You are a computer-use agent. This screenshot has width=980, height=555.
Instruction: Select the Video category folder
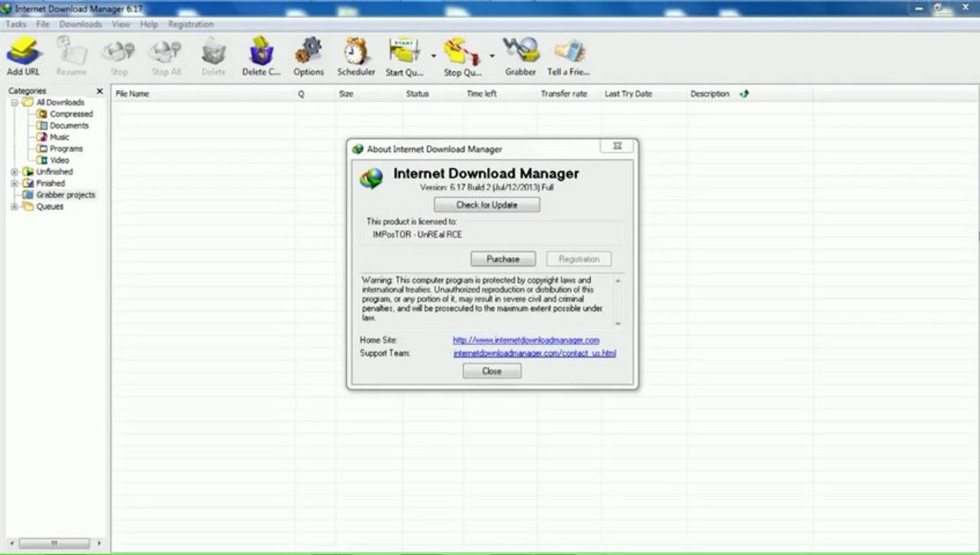[x=54, y=160]
